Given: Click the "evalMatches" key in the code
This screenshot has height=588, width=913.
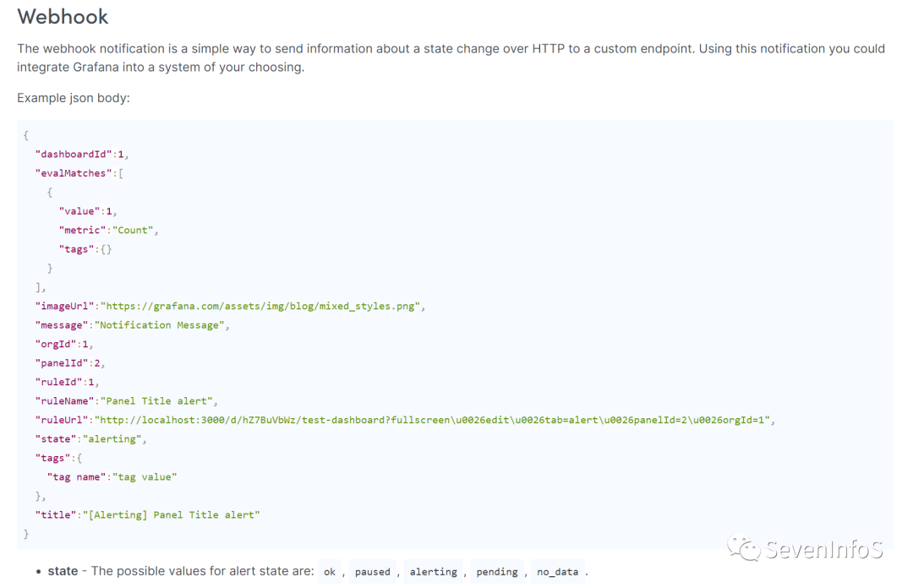Looking at the screenshot, I should (74, 173).
